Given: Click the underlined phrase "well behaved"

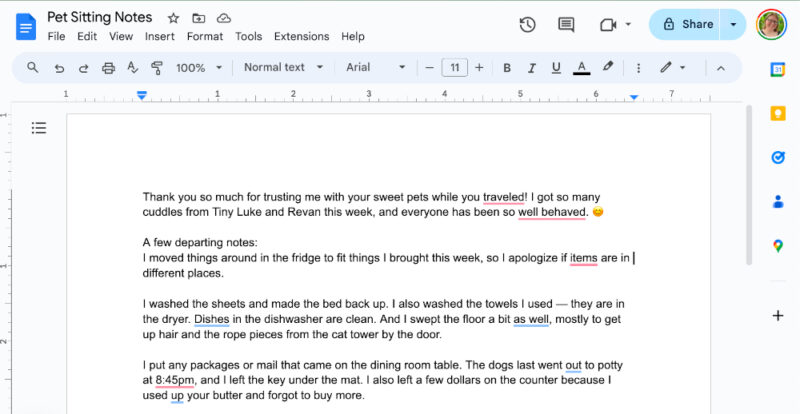Looking at the screenshot, I should click(x=552, y=212).
